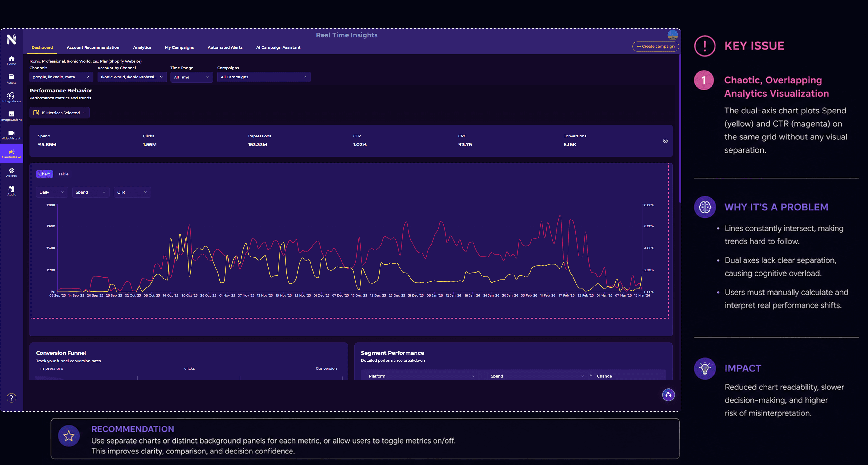Click the CPC ₹3.76 metric
This screenshot has height=465, width=868.
pyautogui.click(x=465, y=141)
